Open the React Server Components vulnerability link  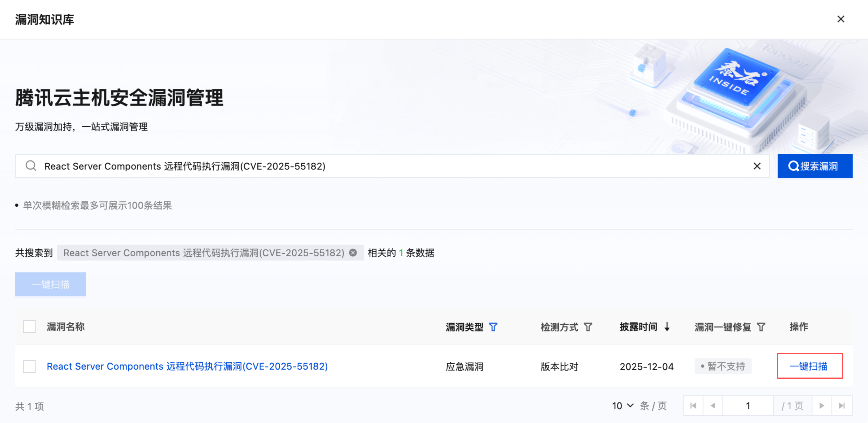tap(187, 366)
